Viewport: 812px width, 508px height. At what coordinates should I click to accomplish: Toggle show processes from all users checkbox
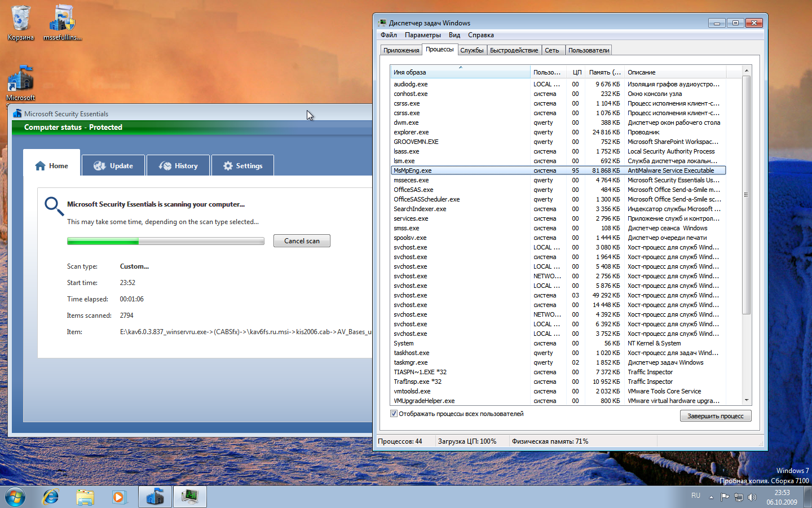(x=394, y=414)
